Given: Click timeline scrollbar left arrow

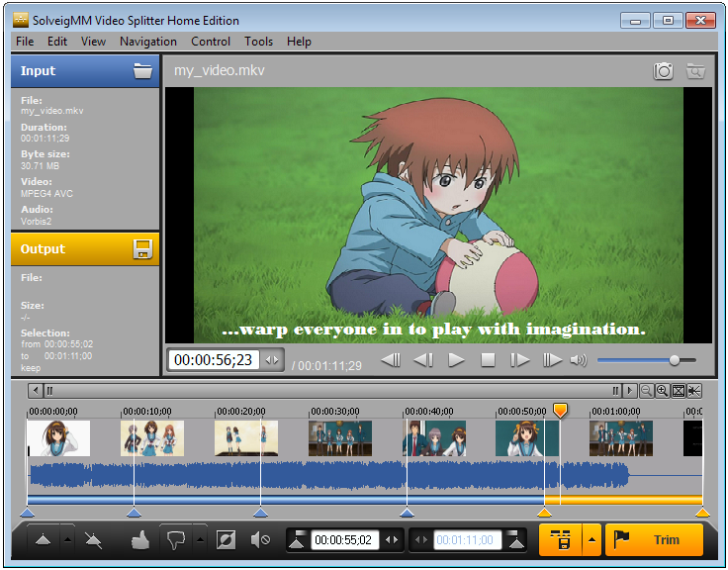Looking at the screenshot, I should click(x=36, y=391).
